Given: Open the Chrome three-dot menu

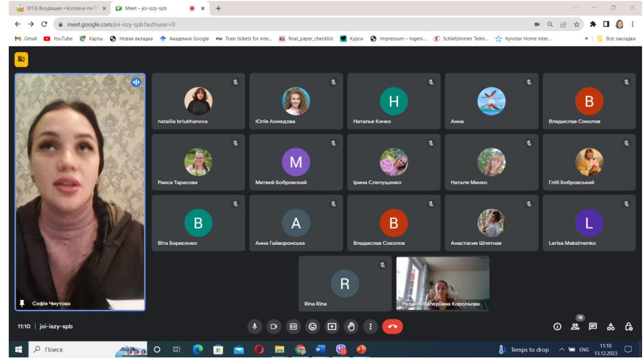Looking at the screenshot, I should pos(633,24).
